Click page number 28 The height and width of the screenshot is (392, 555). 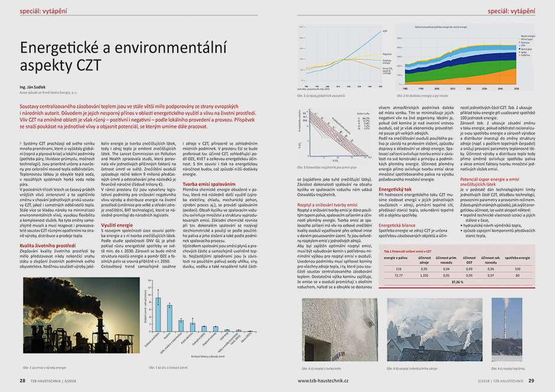(x=22, y=381)
